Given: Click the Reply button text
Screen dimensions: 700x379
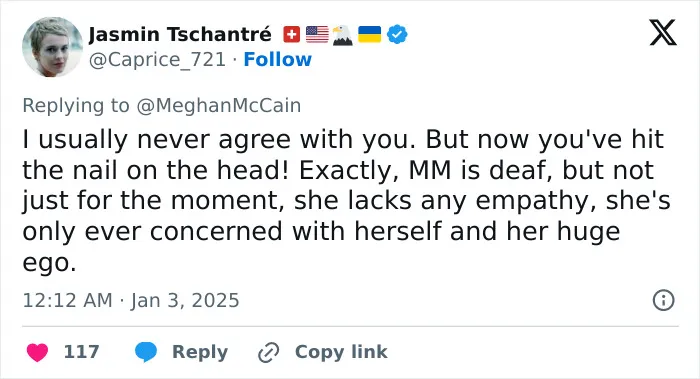Looking at the screenshot, I should pos(200,352).
